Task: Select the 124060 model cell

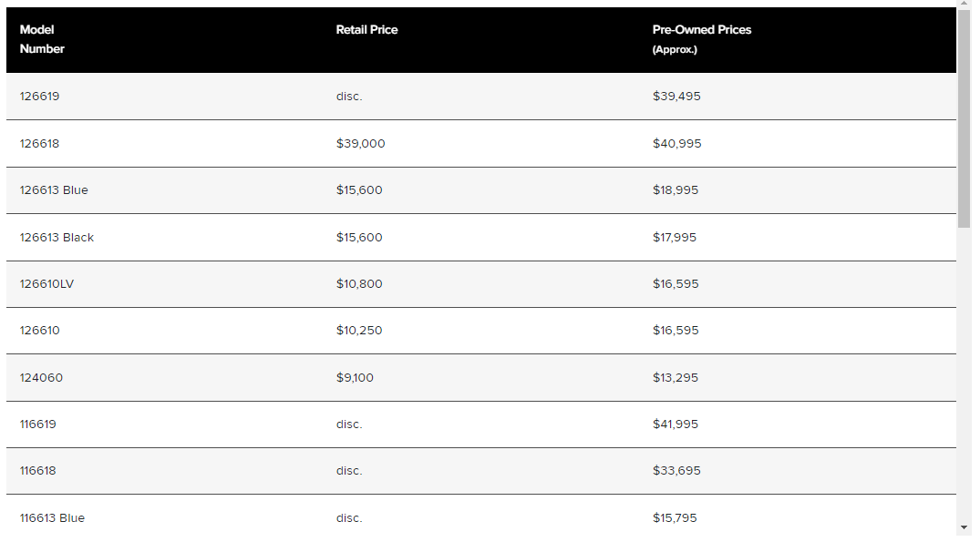Action: pos(41,378)
